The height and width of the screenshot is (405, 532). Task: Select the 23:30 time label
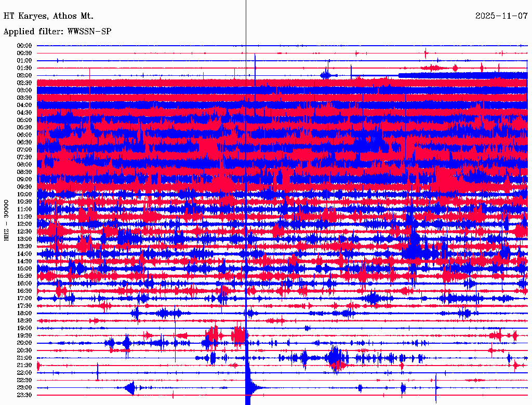pos(24,395)
